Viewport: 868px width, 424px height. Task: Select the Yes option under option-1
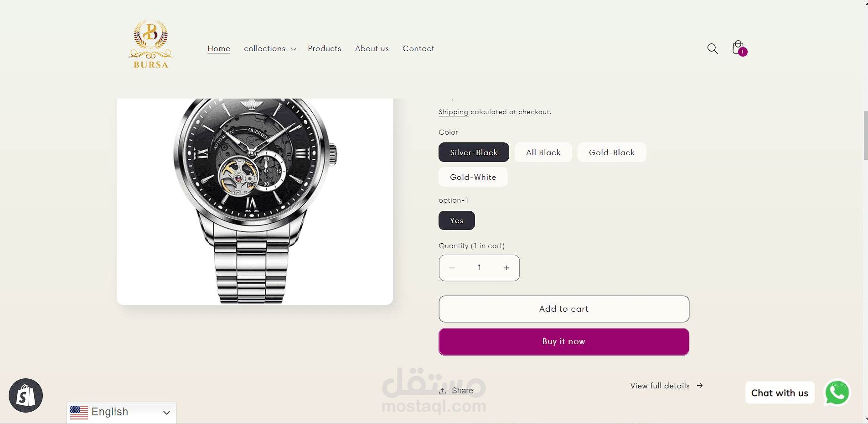(457, 220)
